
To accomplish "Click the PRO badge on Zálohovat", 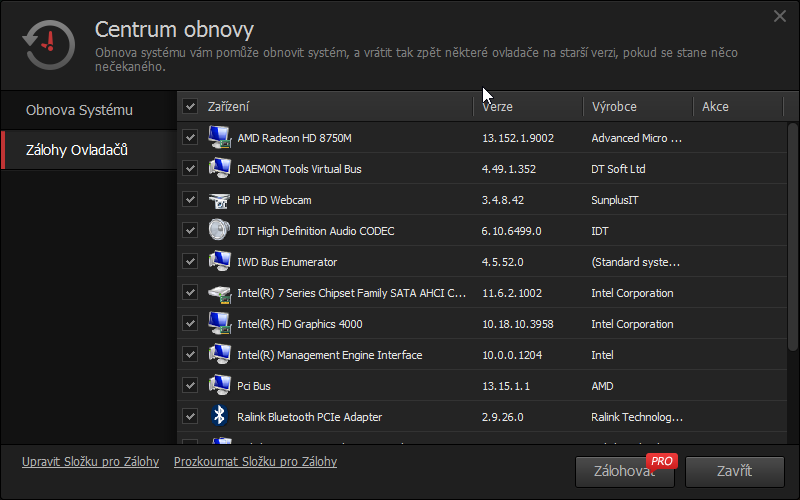I will tap(662, 461).
